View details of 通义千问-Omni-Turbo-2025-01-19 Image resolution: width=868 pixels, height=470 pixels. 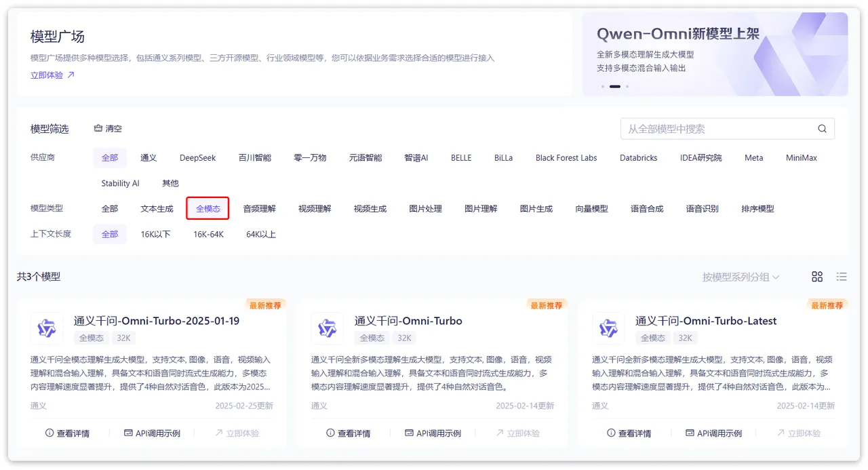pos(67,433)
